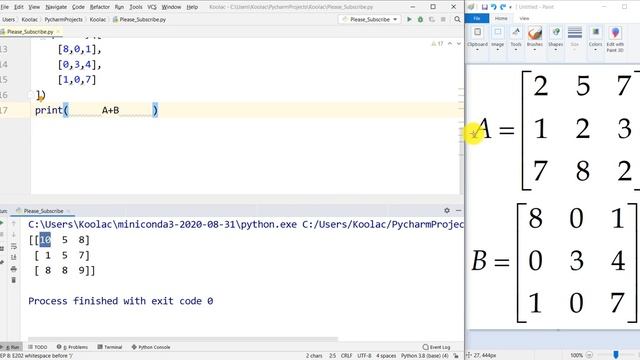Run Please_Subscribe with the green play icon
The image size is (640, 360).
(x=409, y=19)
